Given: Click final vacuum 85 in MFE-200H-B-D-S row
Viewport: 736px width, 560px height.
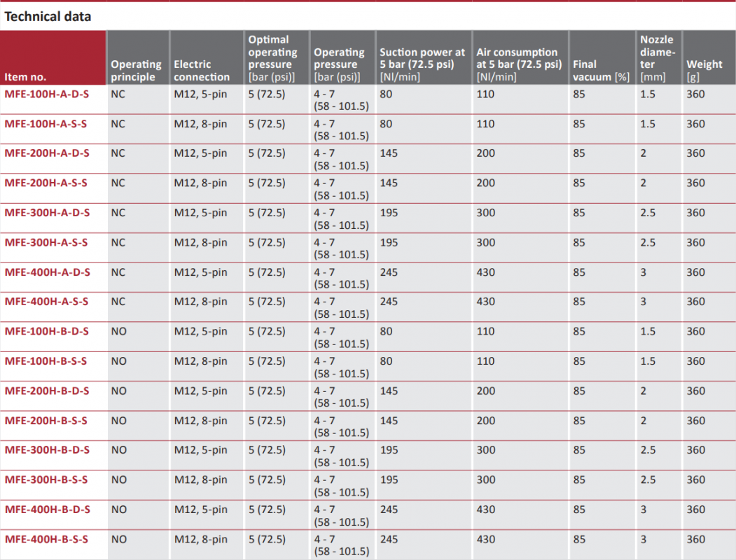Looking at the screenshot, I should (578, 391).
